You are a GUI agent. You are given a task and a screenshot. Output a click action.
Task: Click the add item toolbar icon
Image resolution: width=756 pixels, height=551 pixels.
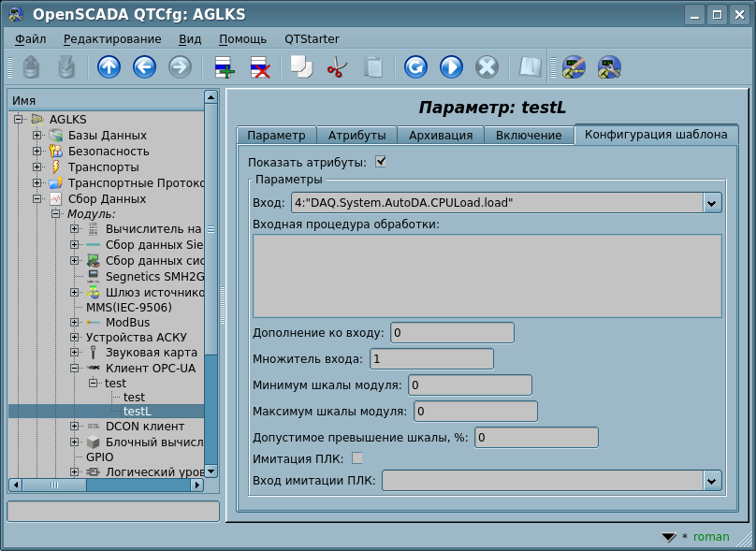pos(225,67)
